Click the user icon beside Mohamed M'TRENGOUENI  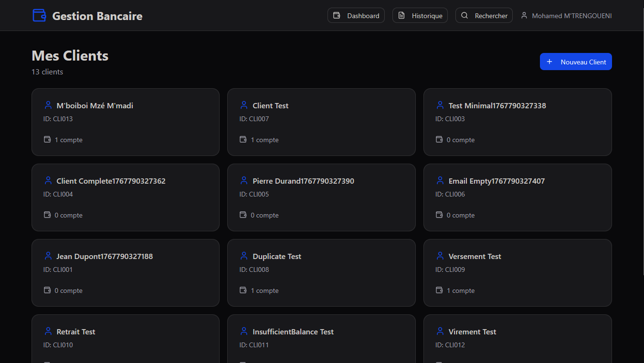click(524, 16)
